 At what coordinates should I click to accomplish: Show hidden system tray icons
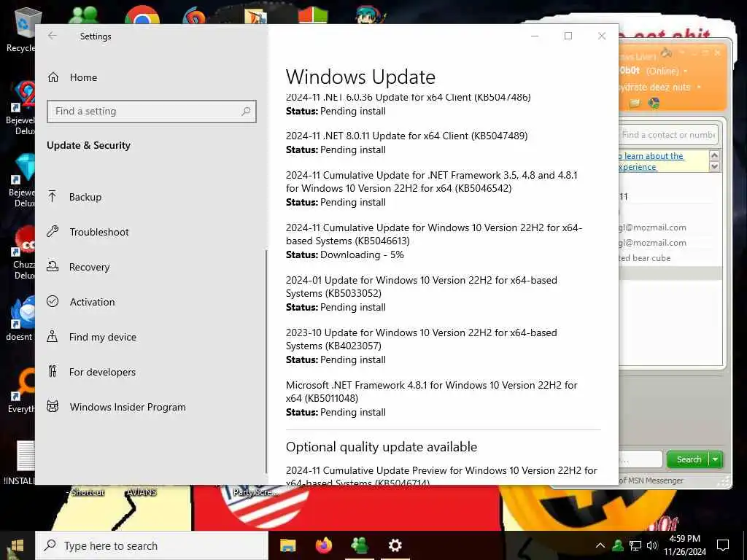pyautogui.click(x=600, y=545)
